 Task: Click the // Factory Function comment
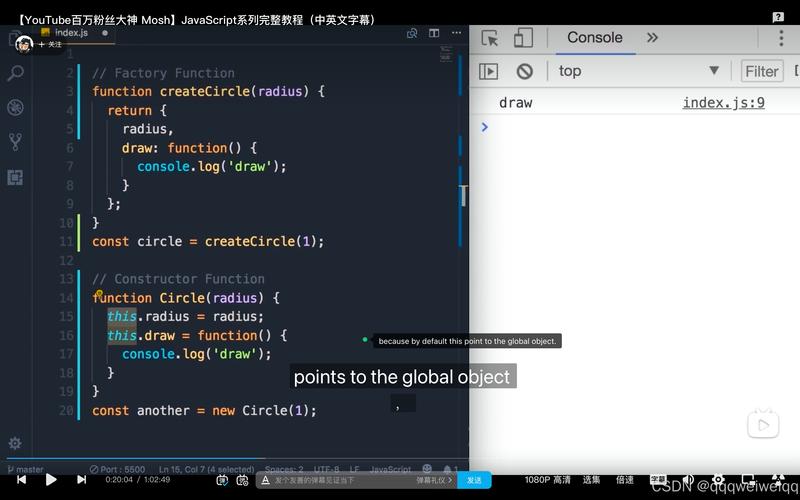pos(163,73)
